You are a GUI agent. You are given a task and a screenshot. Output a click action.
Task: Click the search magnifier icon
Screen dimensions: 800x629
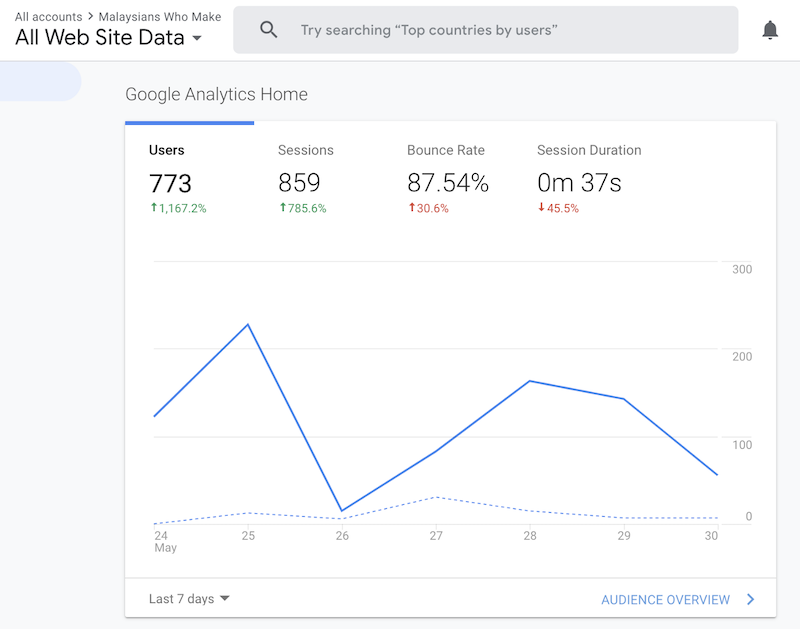(268, 30)
